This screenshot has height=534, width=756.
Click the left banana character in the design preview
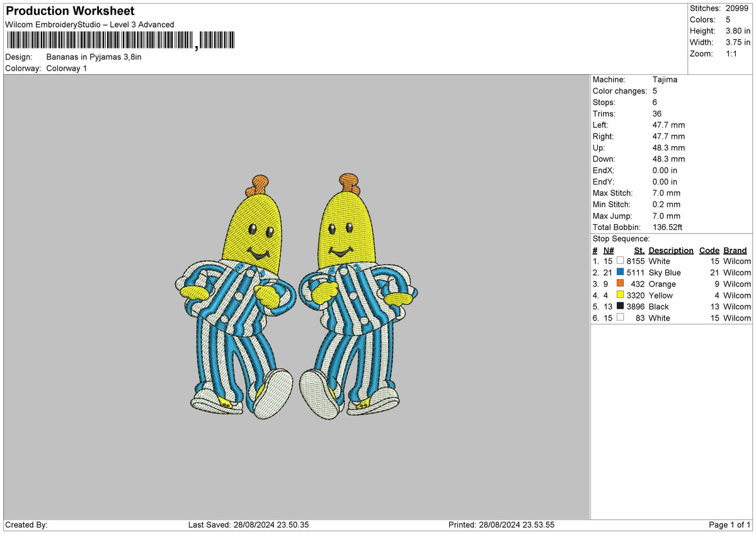(234, 298)
